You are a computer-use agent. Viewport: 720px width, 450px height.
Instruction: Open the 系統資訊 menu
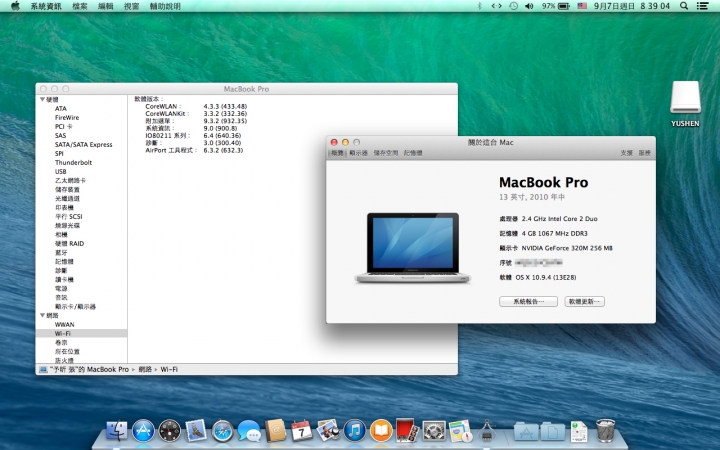[46, 6]
